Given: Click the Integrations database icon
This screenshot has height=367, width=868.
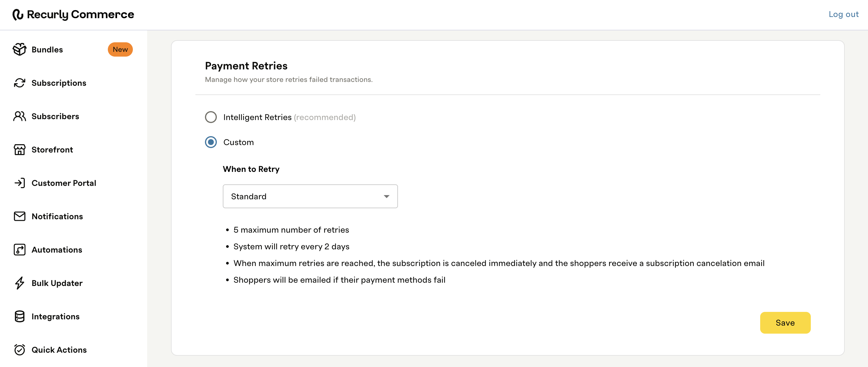Looking at the screenshot, I should pos(20,316).
